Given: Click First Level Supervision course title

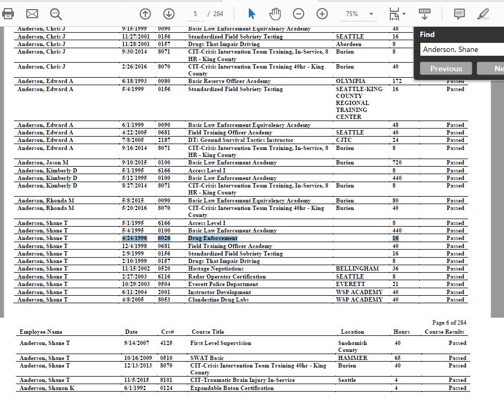Looking at the screenshot, I should (x=220, y=343).
